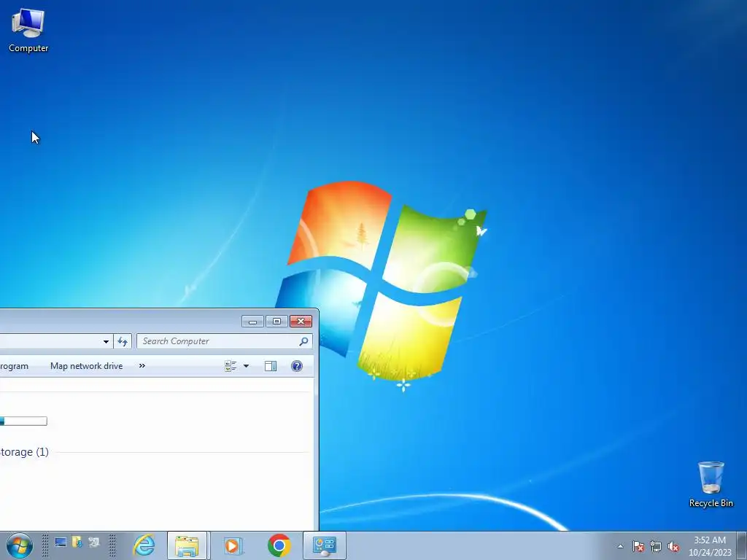This screenshot has width=747, height=560.
Task: Click the network connection tray icon
Action: pyautogui.click(x=656, y=546)
